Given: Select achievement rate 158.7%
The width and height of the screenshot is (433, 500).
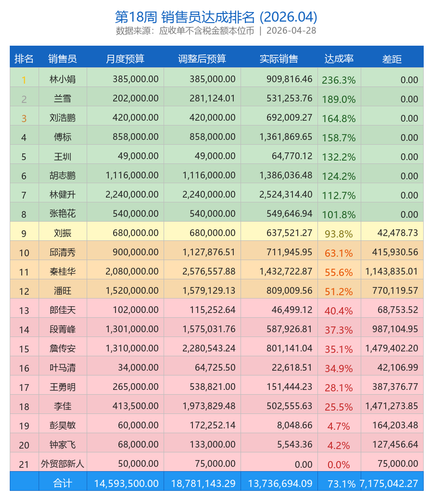Looking at the screenshot, I should coord(339,138).
